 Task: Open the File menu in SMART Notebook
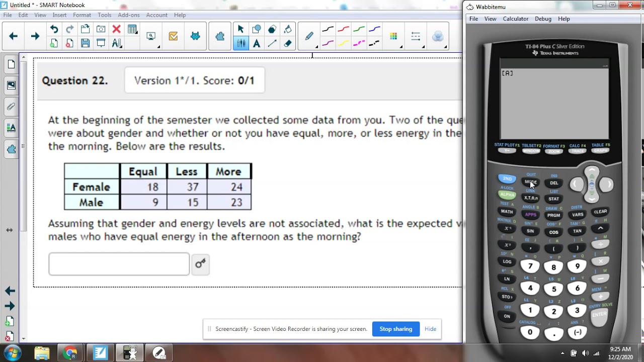tap(8, 15)
